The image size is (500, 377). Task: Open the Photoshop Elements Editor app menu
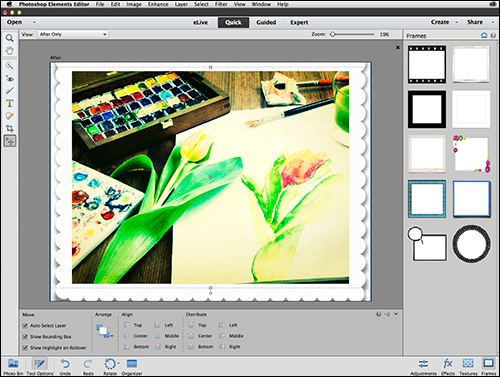(x=54, y=4)
